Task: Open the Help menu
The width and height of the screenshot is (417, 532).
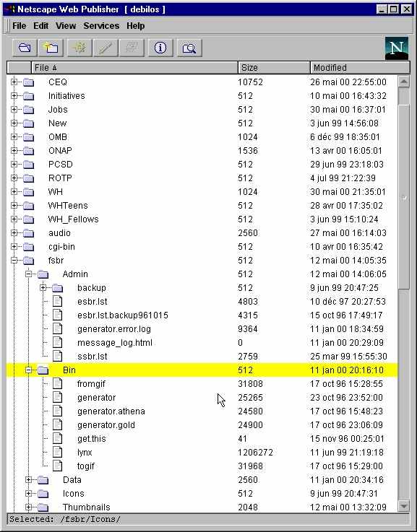Action: click(135, 26)
